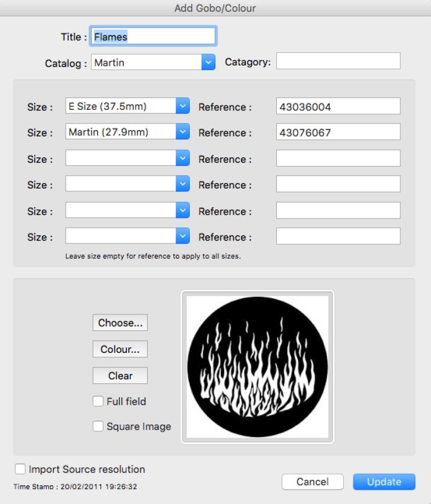Enable the Full field checkbox
Viewport: 431px width, 504px height.
tap(98, 401)
